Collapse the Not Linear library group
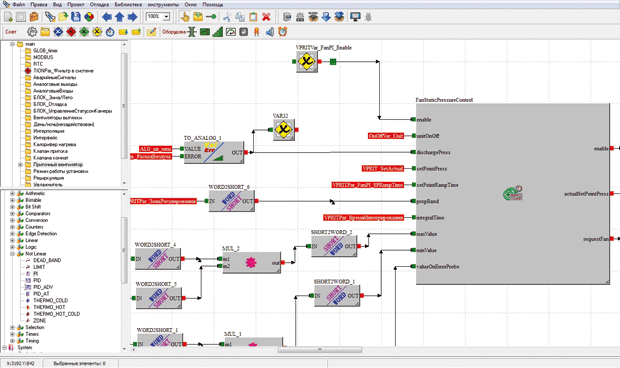The image size is (620, 368). [12, 254]
